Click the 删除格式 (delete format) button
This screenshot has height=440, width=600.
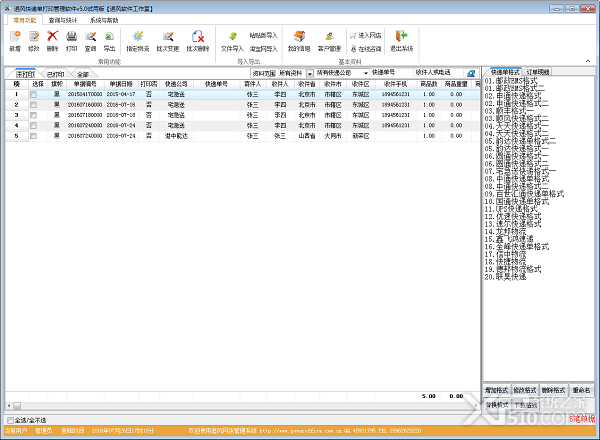[553, 390]
